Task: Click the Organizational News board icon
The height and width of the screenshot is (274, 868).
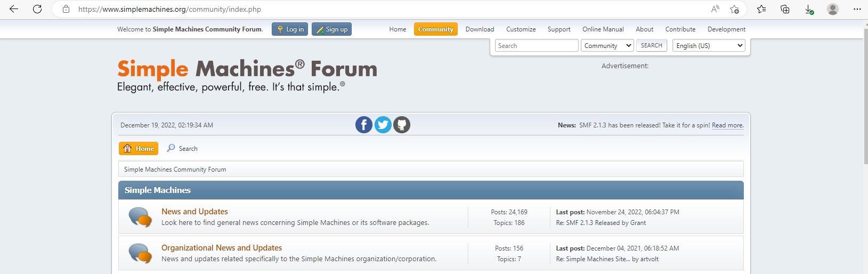Action: click(x=140, y=253)
